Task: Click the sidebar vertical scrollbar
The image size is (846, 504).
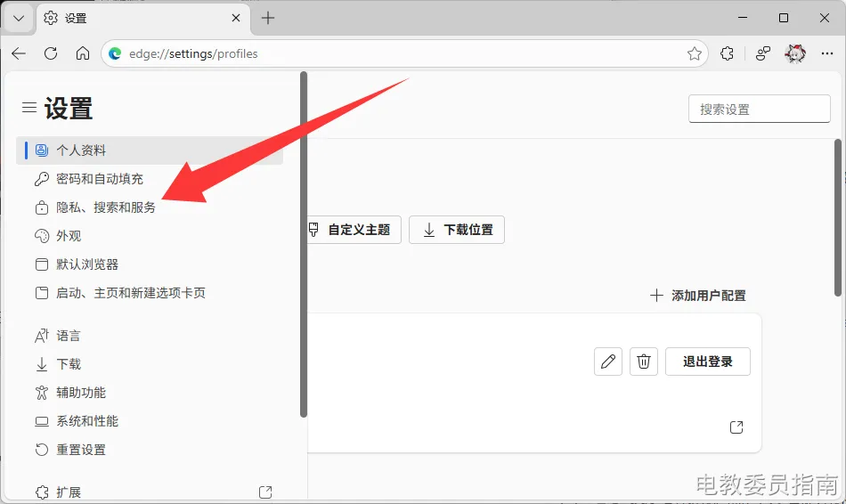Action: coord(304,245)
